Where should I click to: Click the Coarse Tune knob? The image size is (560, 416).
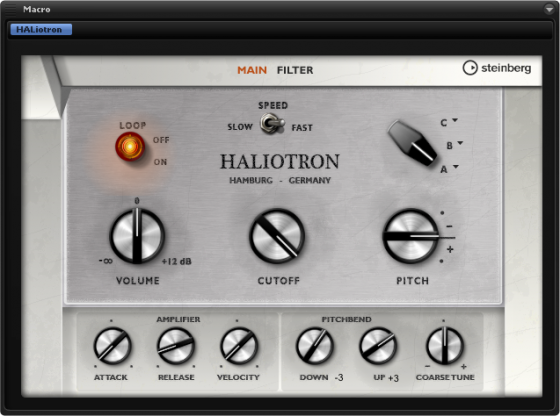point(445,346)
